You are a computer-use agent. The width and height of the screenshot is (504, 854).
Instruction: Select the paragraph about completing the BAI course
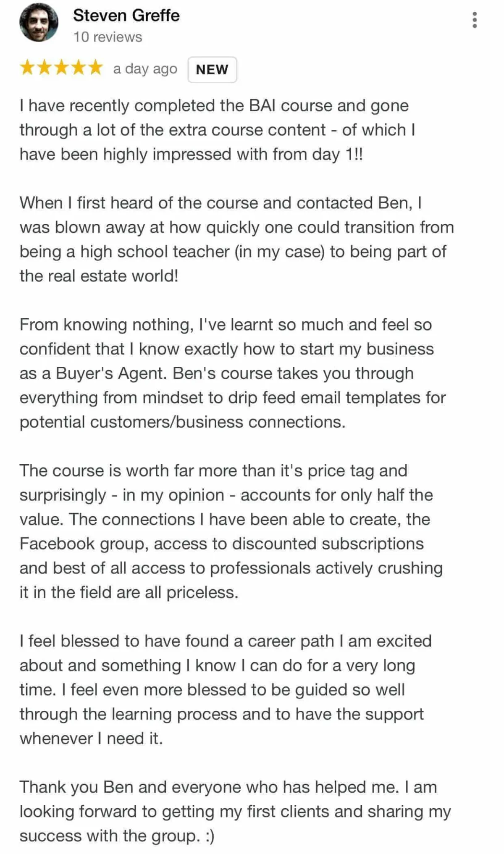click(x=218, y=130)
